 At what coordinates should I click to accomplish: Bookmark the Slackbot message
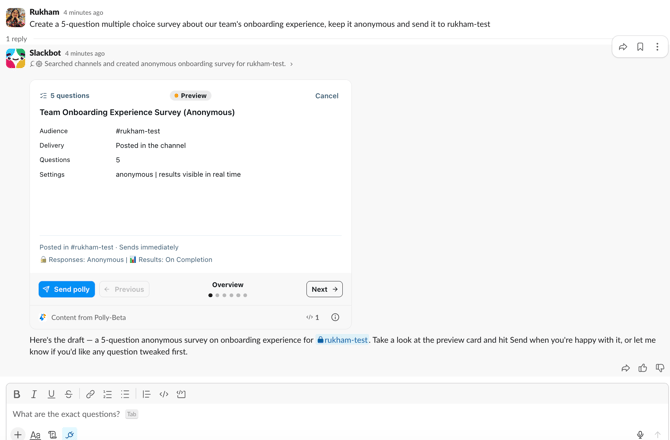(x=640, y=47)
